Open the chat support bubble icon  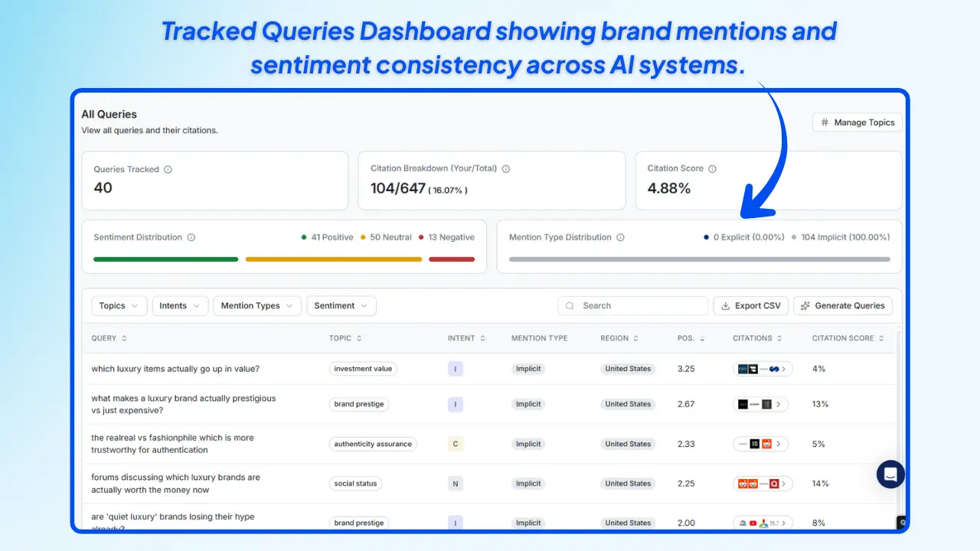tap(890, 474)
